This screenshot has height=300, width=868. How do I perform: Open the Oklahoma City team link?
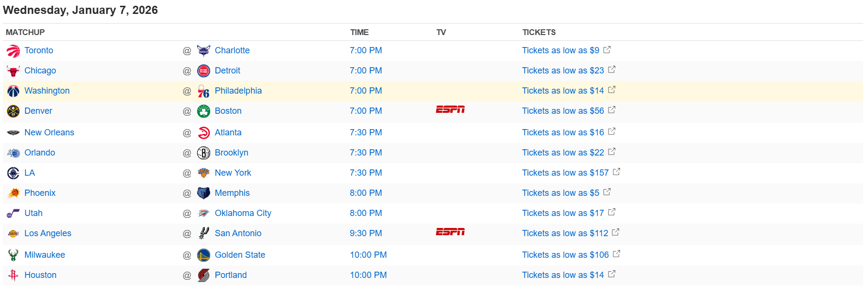[x=243, y=213]
